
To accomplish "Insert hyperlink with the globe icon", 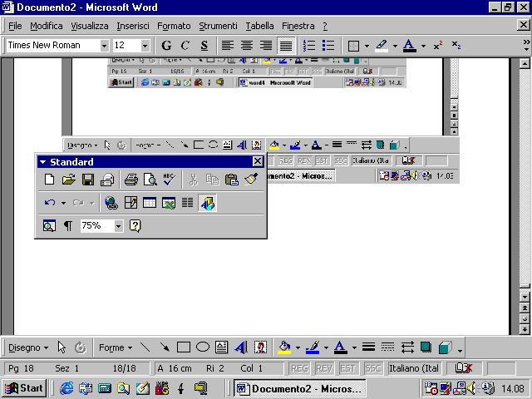I will coord(111,203).
